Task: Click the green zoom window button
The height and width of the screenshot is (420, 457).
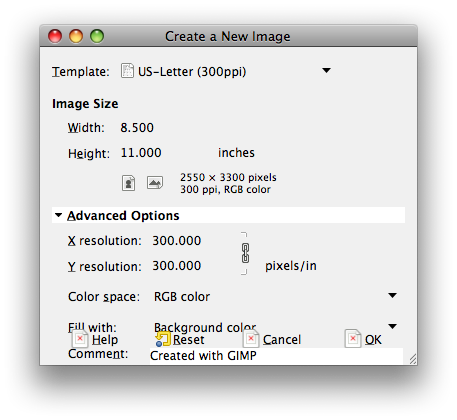Action: [x=97, y=36]
